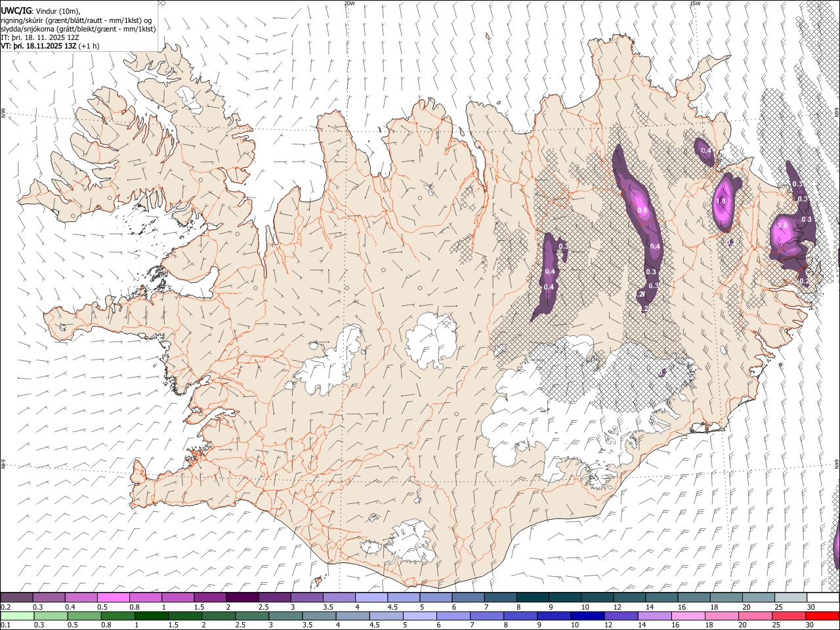The image size is (840, 630).
Task: Click the 3.5 label under the upper legend
Action: click(328, 607)
